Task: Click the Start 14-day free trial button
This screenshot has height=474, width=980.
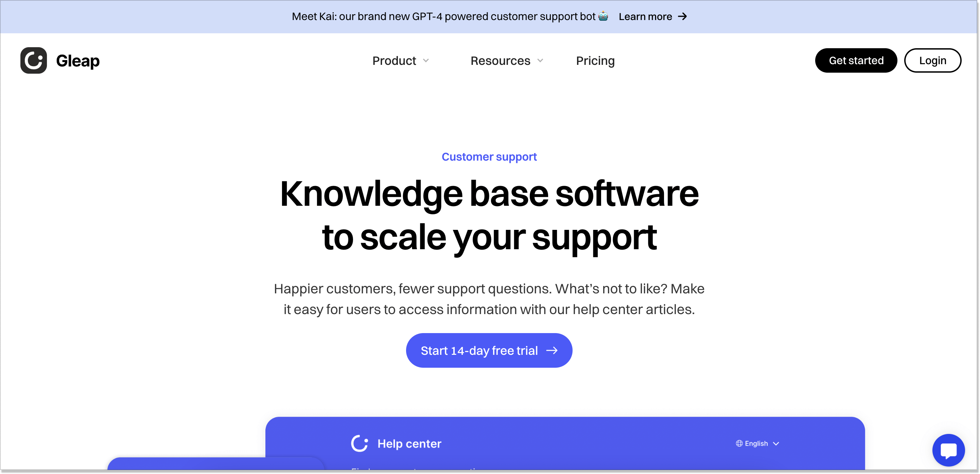Action: [x=489, y=350]
